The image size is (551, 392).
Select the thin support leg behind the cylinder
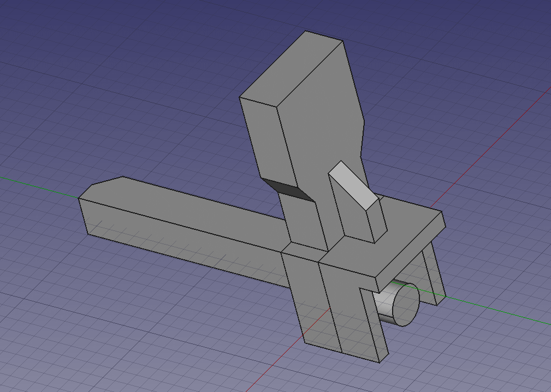pyautogui.click(x=433, y=274)
